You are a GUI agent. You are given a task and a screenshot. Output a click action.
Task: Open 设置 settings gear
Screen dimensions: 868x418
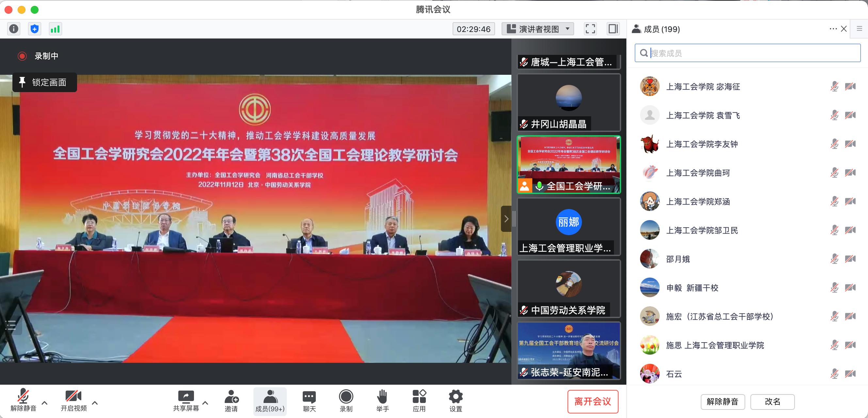tap(456, 401)
